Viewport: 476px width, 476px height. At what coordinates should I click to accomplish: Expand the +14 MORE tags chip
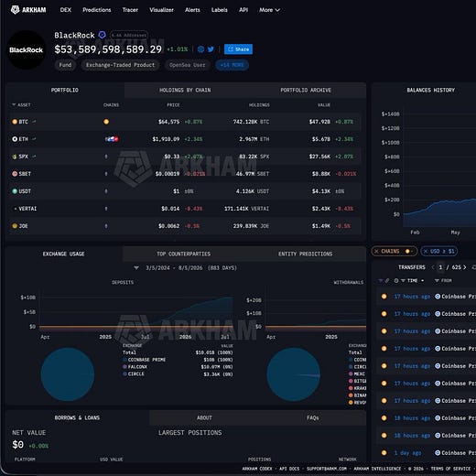click(x=232, y=65)
